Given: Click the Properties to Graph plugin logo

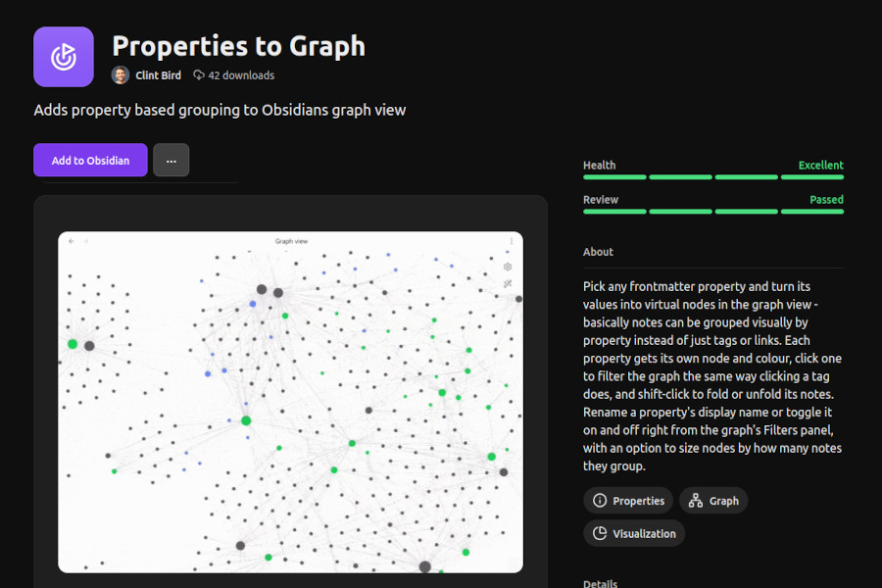Looking at the screenshot, I should pos(64,57).
